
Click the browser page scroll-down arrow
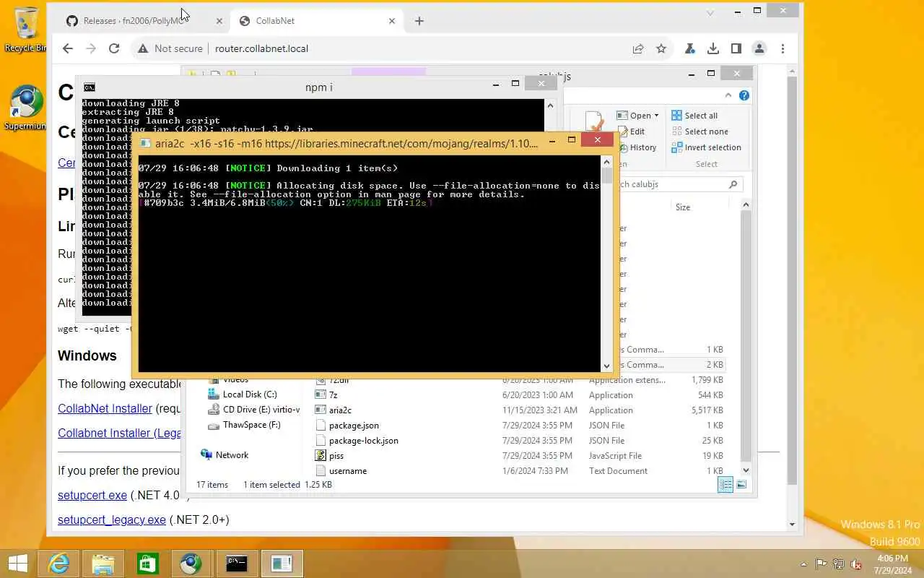point(792,525)
